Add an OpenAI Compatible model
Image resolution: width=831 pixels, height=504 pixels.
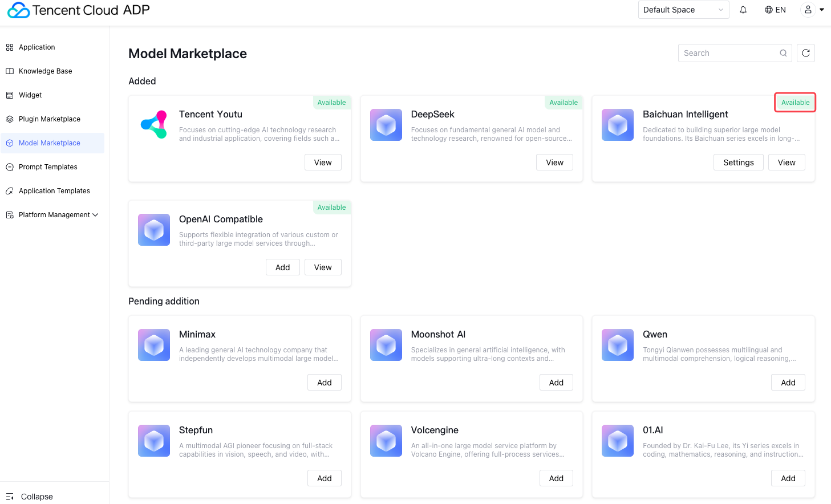pyautogui.click(x=283, y=267)
